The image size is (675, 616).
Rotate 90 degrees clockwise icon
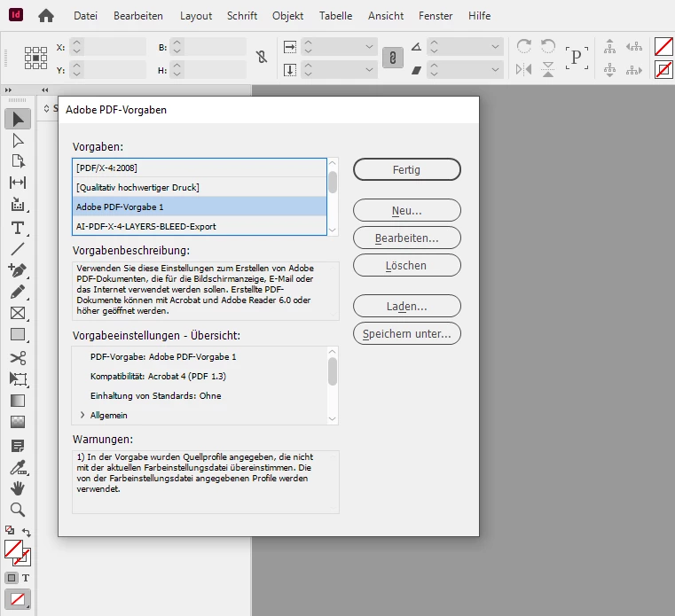coord(524,46)
